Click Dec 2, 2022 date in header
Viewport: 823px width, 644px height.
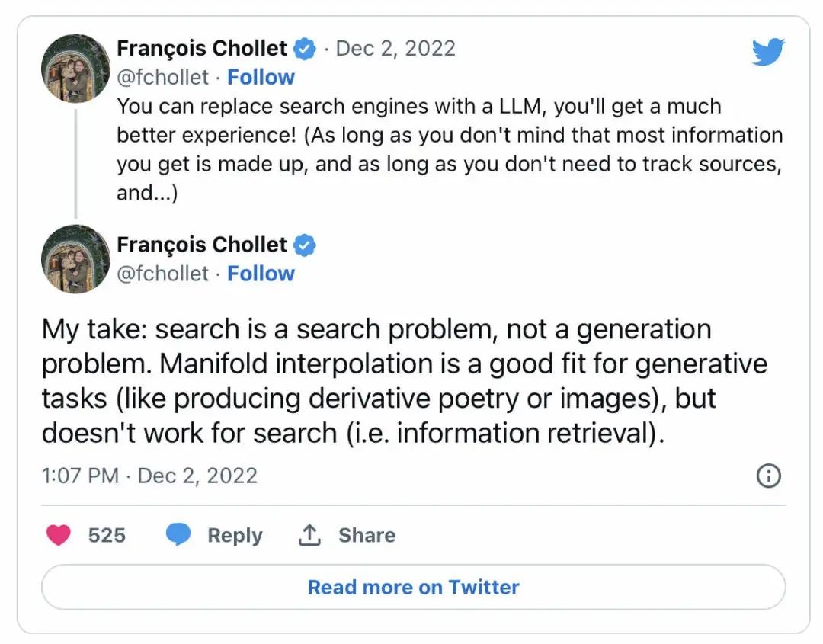(395, 49)
